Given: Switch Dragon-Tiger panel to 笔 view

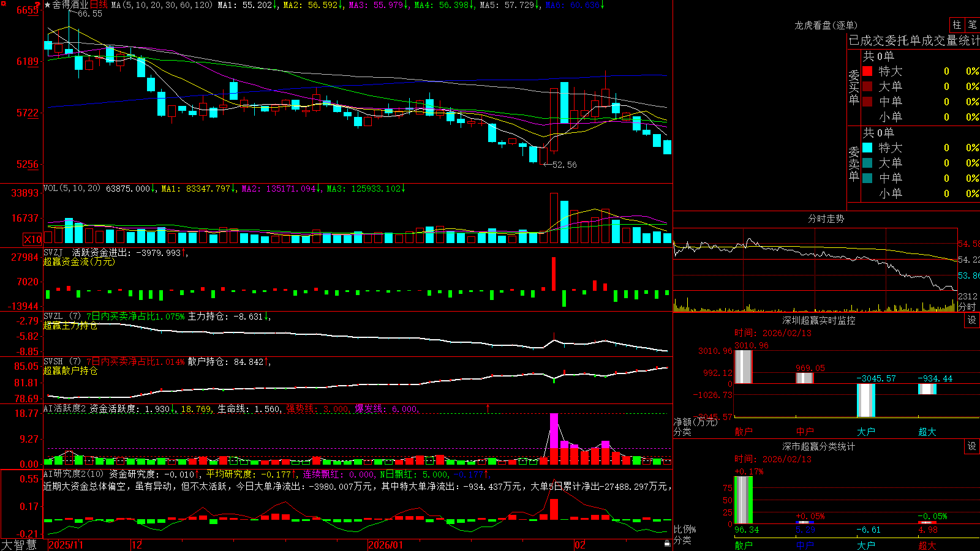Looking at the screenshot, I should [972, 24].
